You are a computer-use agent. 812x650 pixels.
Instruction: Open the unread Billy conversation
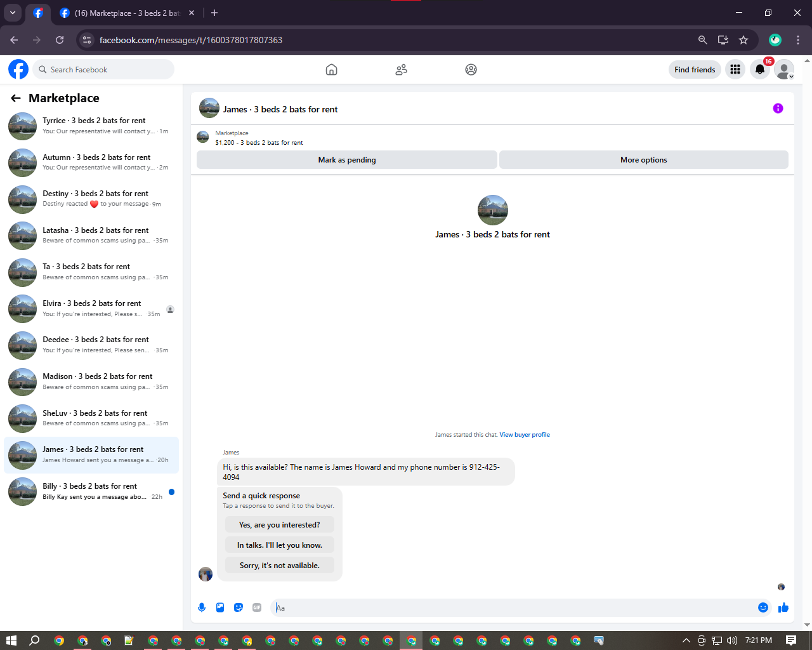[x=91, y=492]
